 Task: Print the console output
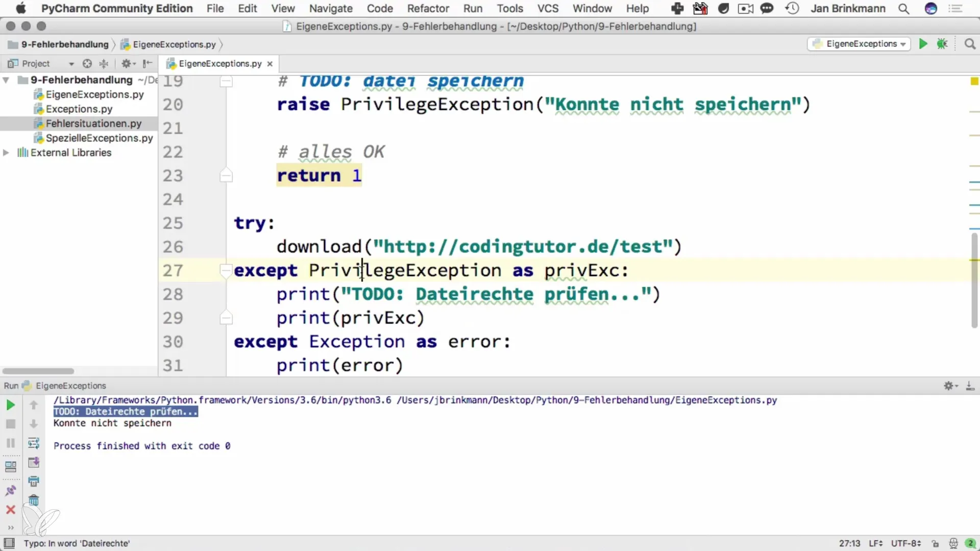tap(34, 481)
